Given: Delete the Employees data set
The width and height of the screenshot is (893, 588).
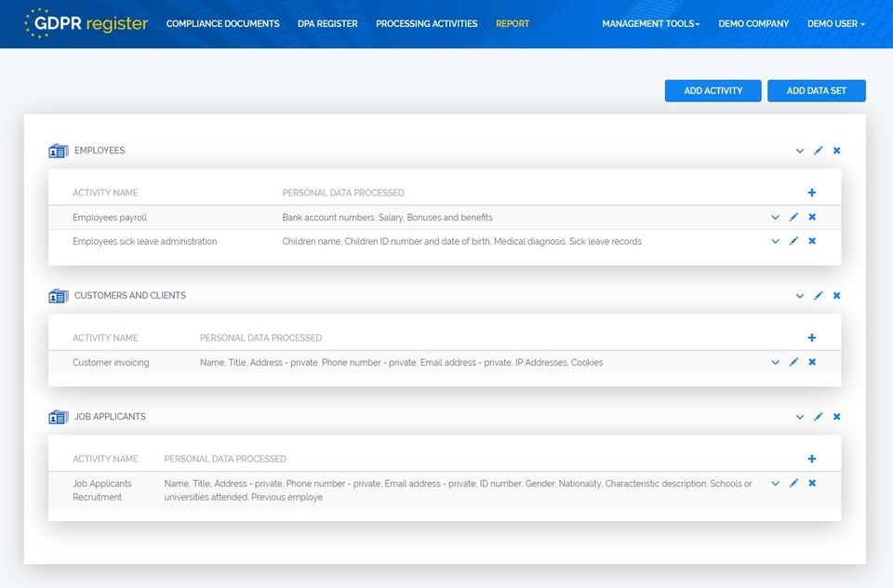Looking at the screenshot, I should [x=836, y=151].
